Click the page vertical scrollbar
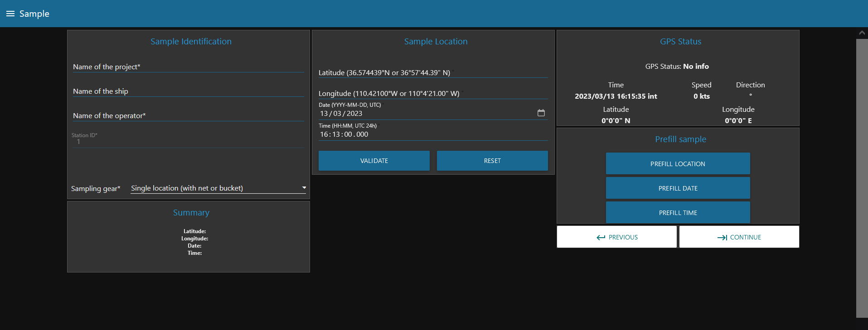This screenshot has height=330, width=868. point(862,178)
